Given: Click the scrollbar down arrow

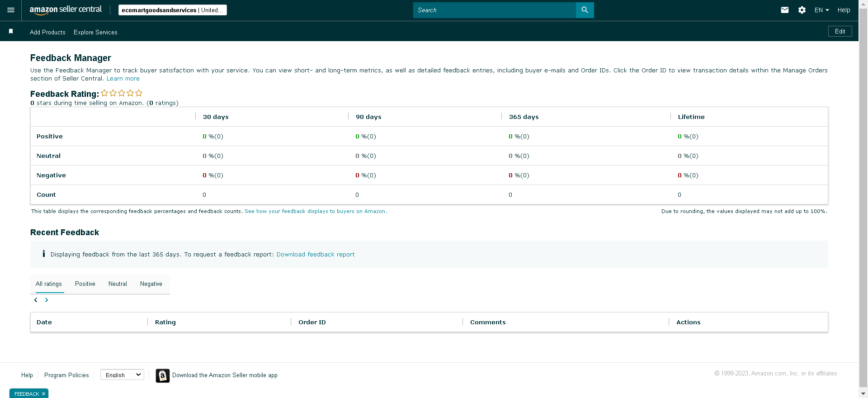Looking at the screenshot, I should 863,394.
